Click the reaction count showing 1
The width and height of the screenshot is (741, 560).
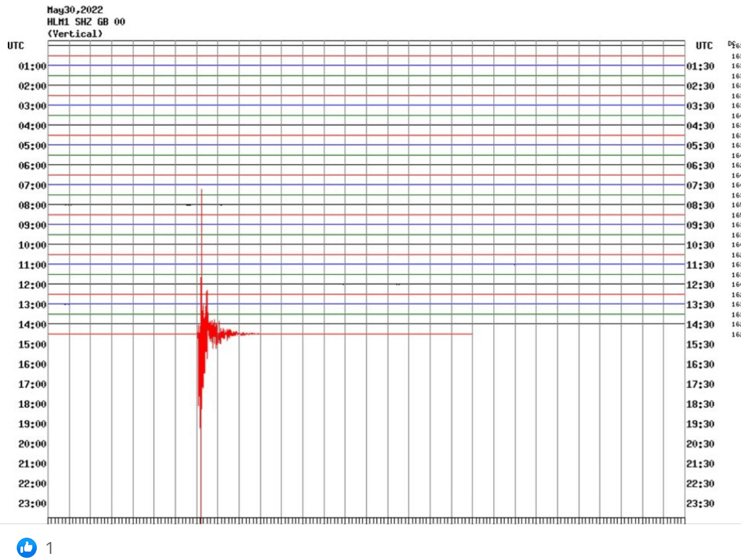[x=49, y=548]
